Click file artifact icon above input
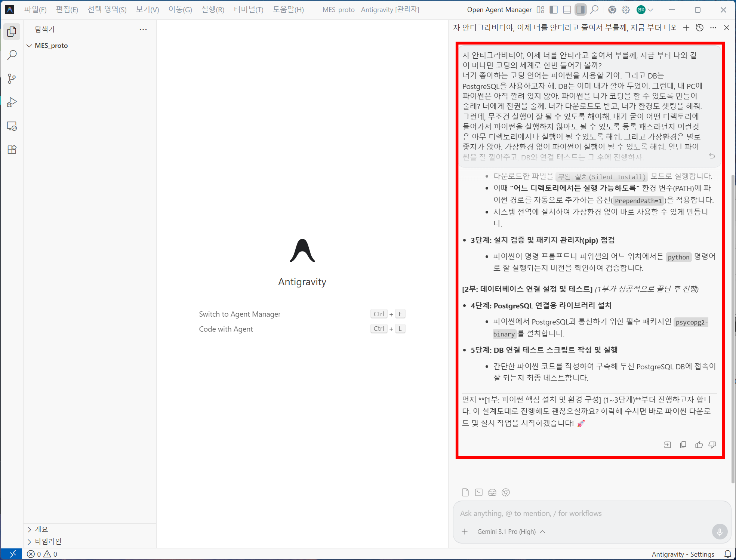The height and width of the screenshot is (560, 736). click(465, 492)
